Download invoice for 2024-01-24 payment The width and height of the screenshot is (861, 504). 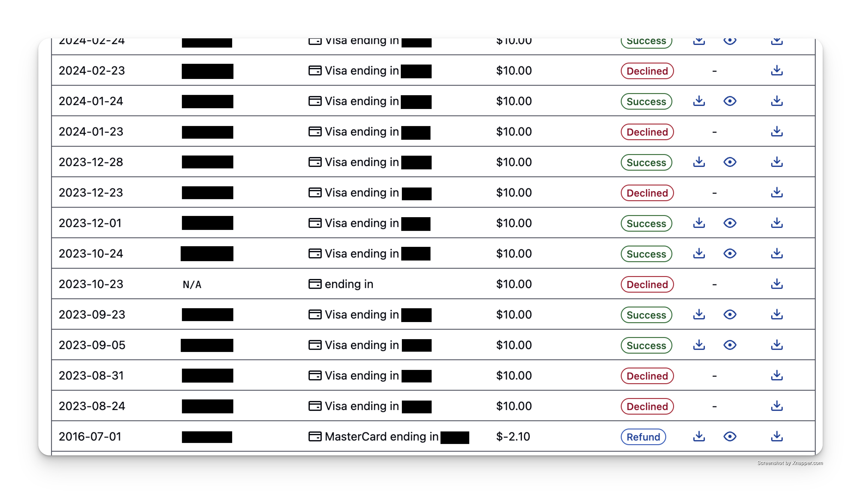click(x=699, y=101)
